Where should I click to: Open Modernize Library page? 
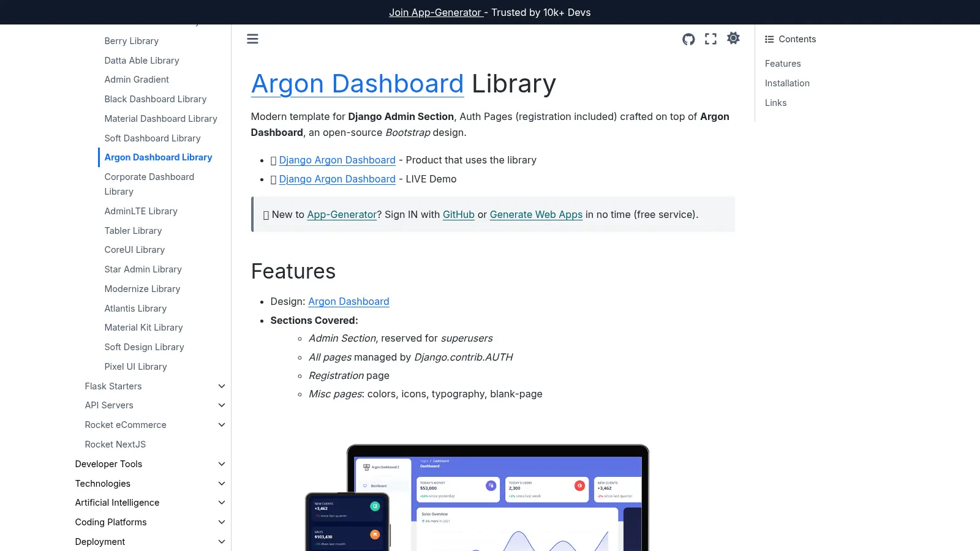[x=142, y=289]
